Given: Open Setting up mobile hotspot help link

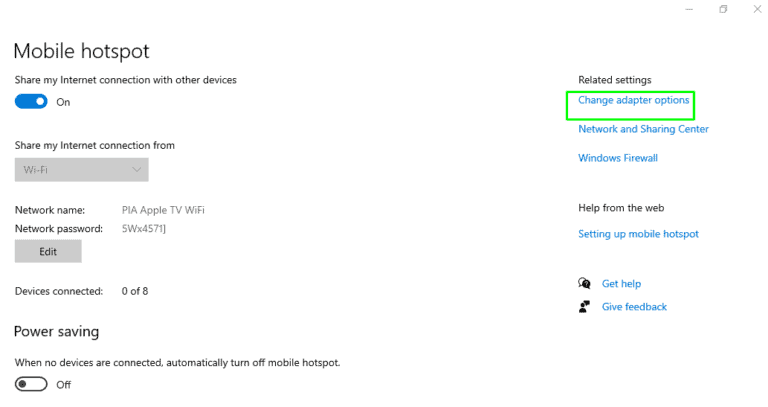Looking at the screenshot, I should point(638,234).
